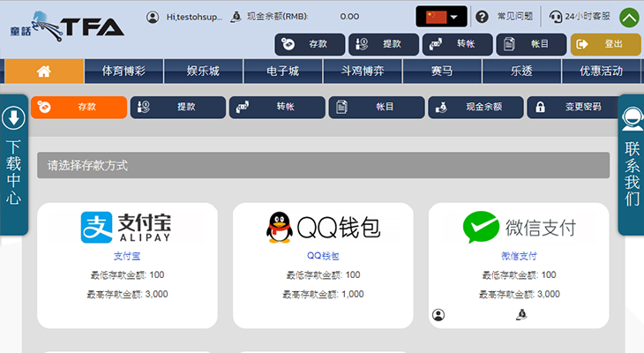Select the 帐目 tab in account bar
644x353 pixels.
(377, 108)
